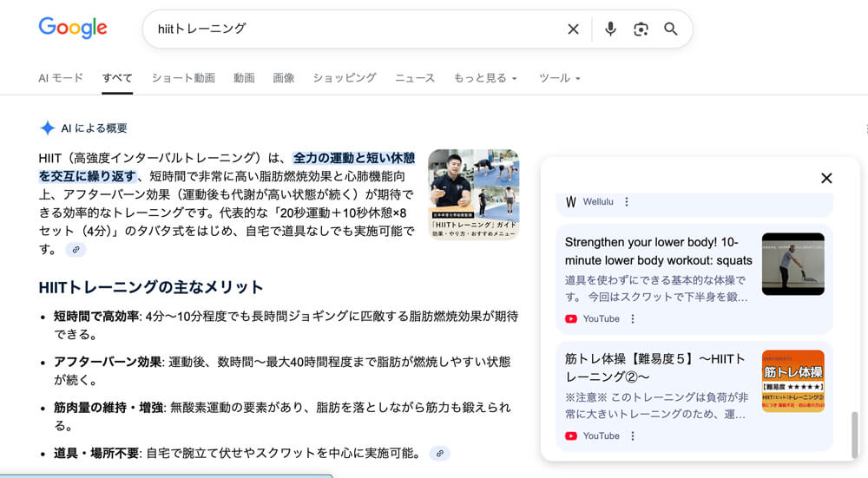Screen dimensions: 868x478
Task: Open source link icon after 道具・場所不要 bullet
Action: [x=439, y=453]
